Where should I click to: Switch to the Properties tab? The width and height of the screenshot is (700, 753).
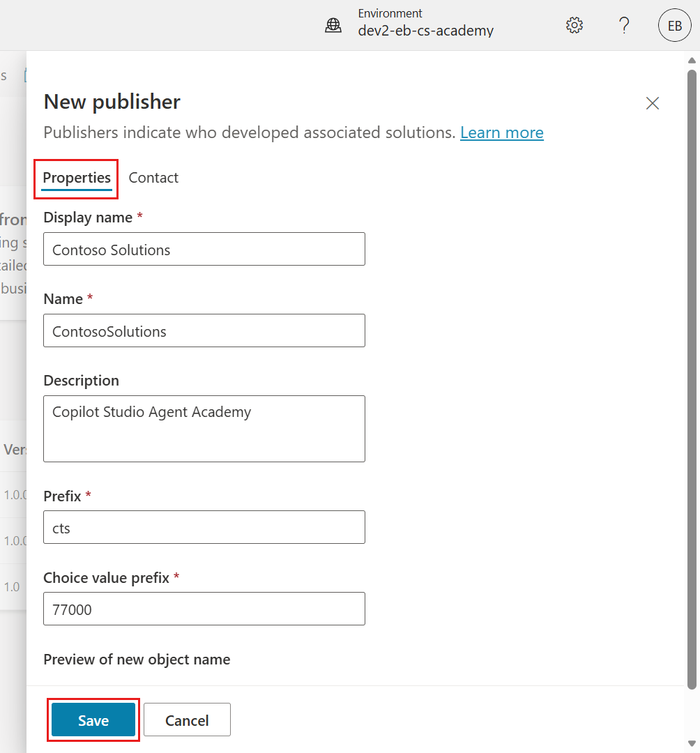point(77,178)
